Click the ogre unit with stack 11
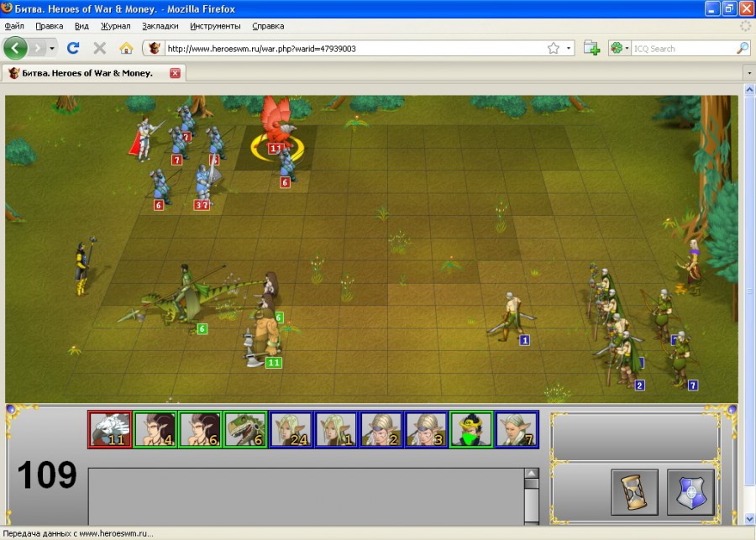The image size is (756, 540). coord(263,338)
